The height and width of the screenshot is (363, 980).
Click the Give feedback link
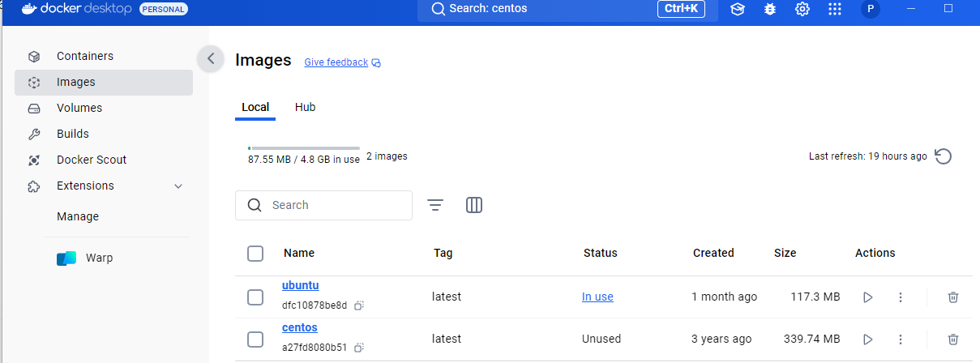point(336,62)
